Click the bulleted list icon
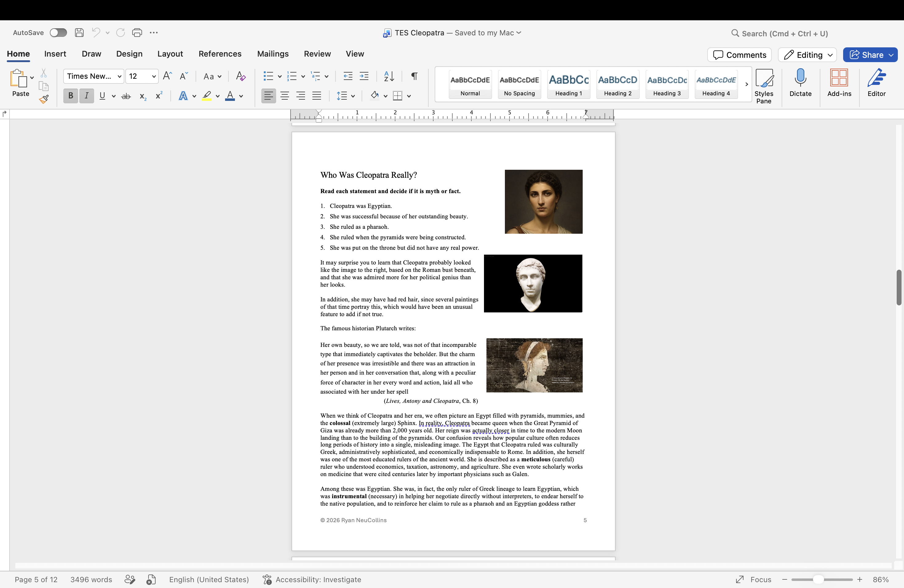904x588 pixels. pyautogui.click(x=268, y=76)
